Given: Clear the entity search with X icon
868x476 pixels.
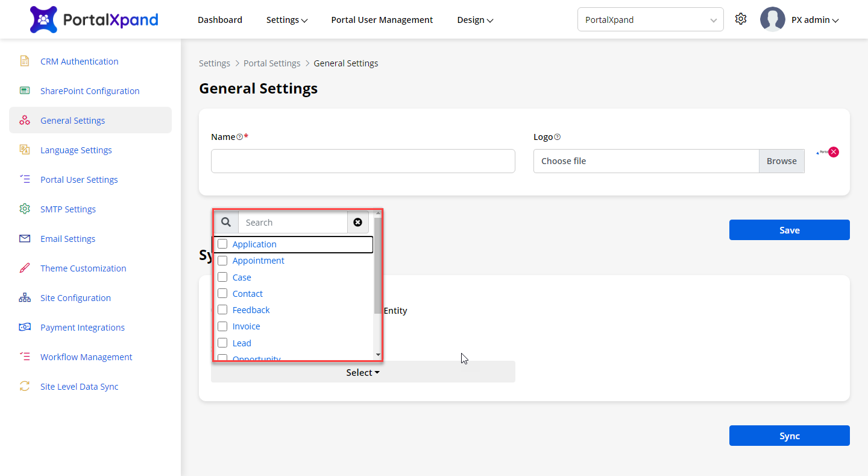Looking at the screenshot, I should click(x=357, y=223).
